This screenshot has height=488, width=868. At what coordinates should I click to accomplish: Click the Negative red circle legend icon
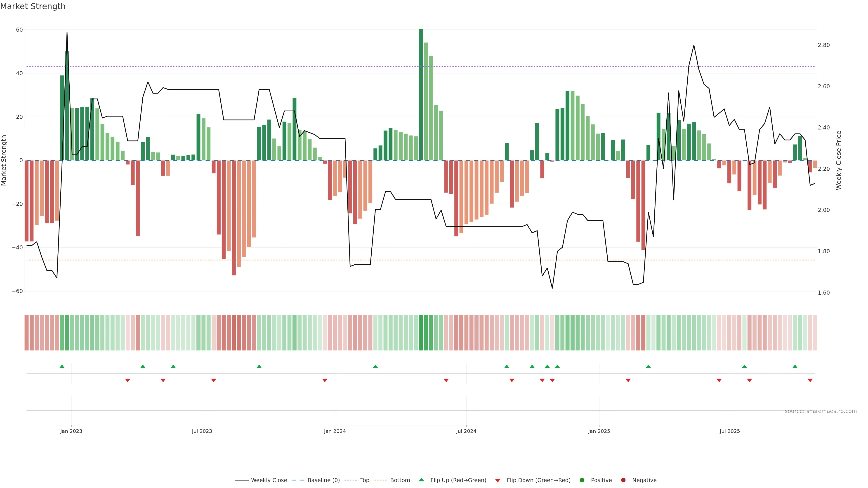point(623,480)
